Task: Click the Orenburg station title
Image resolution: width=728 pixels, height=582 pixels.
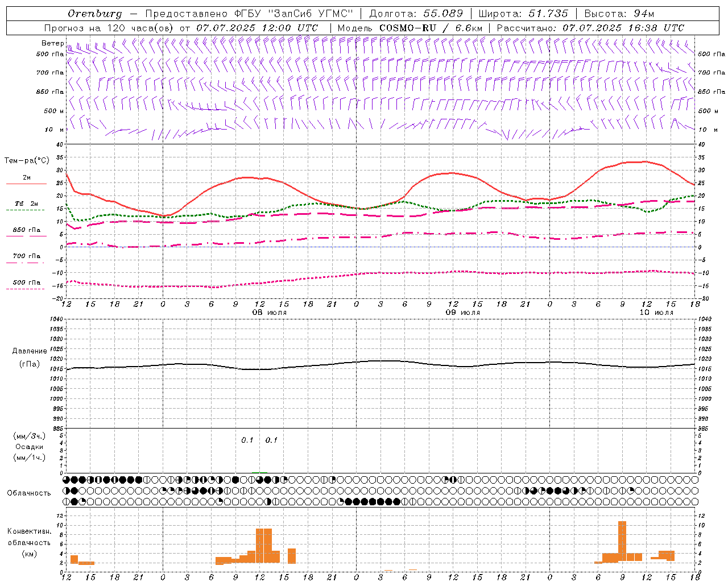Action: 95,14
